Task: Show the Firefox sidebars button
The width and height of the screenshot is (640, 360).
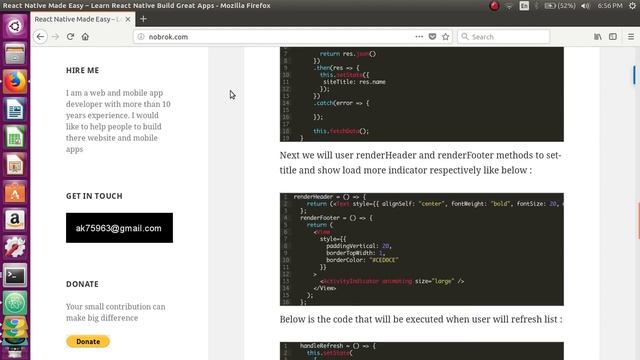Action: pyautogui.click(x=613, y=37)
